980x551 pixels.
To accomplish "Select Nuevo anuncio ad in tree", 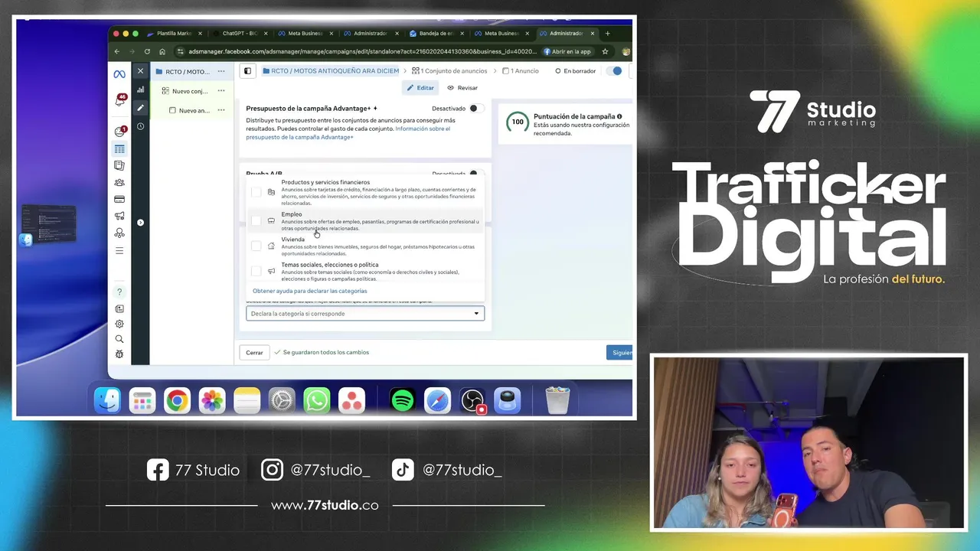I will pos(194,110).
